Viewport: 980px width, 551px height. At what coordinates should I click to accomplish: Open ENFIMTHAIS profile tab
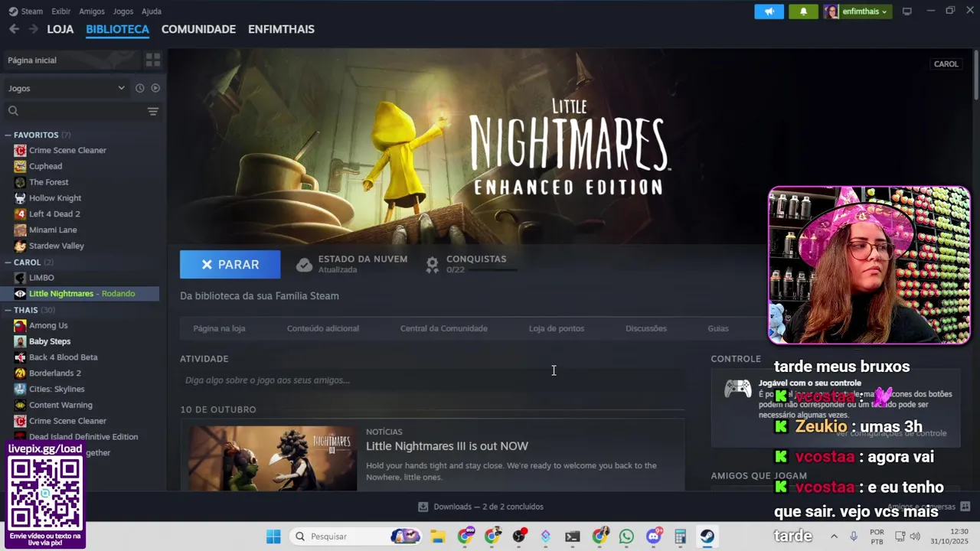pos(281,29)
